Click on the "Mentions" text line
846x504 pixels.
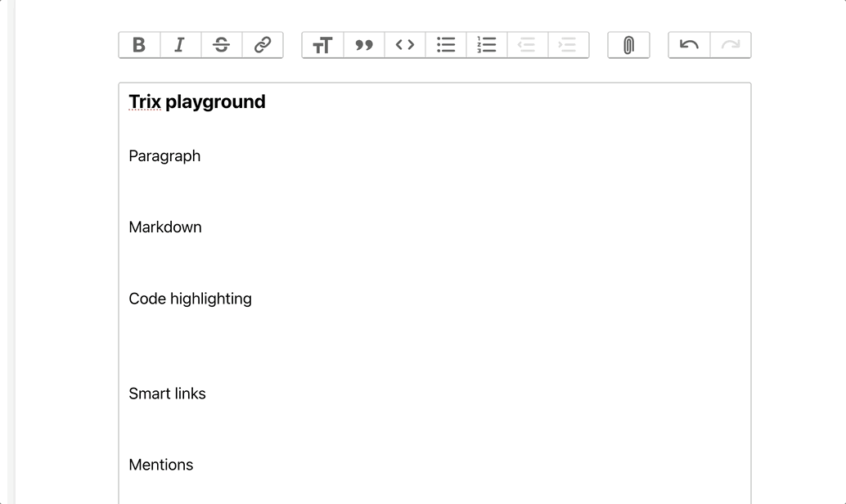point(161,465)
